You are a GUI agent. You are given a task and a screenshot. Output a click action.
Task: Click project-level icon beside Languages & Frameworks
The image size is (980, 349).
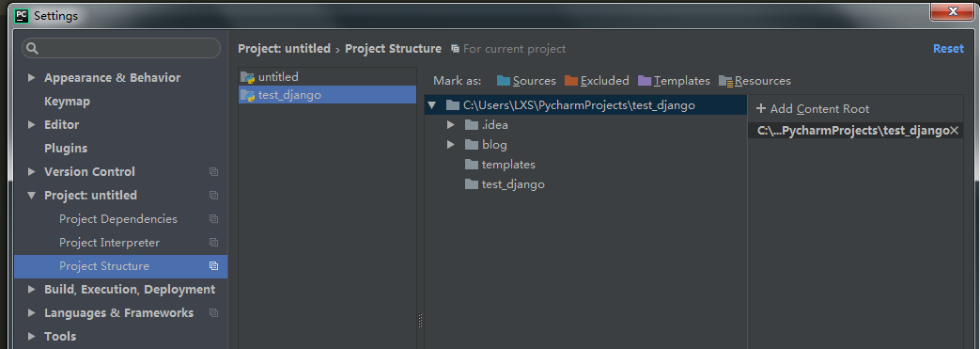pyautogui.click(x=213, y=313)
